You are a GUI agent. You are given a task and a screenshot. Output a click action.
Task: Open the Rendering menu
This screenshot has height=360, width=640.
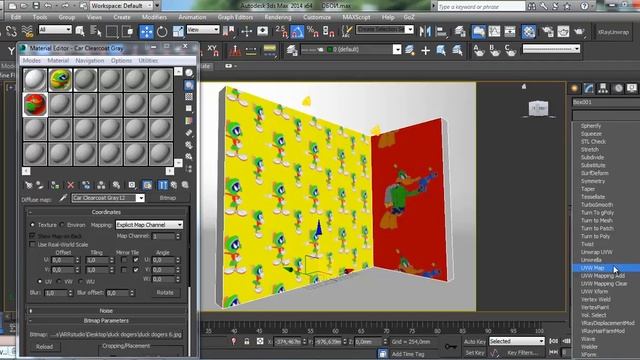coord(278,17)
